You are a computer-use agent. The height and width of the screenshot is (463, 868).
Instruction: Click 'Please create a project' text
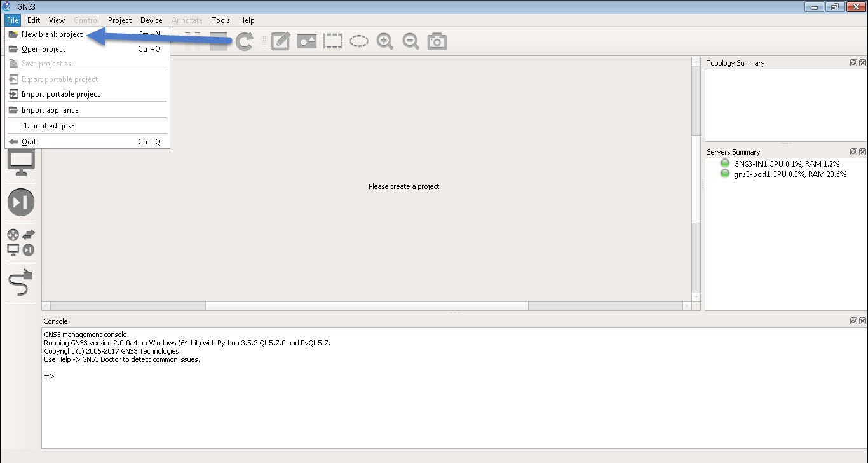coord(404,186)
